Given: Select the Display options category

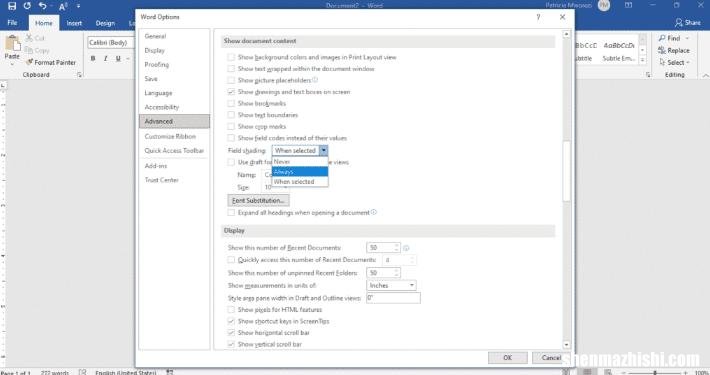Looking at the screenshot, I should pyautogui.click(x=174, y=50).
